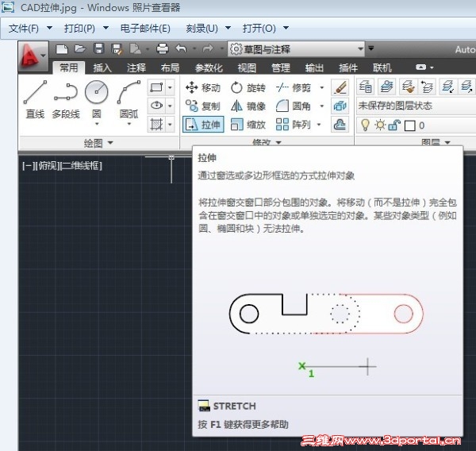476x451 pixels.
Task: Select the Rectangle tool icon
Action: (156, 87)
